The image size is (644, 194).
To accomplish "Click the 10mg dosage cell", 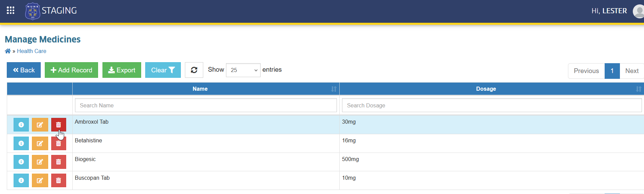I will click(492, 180).
